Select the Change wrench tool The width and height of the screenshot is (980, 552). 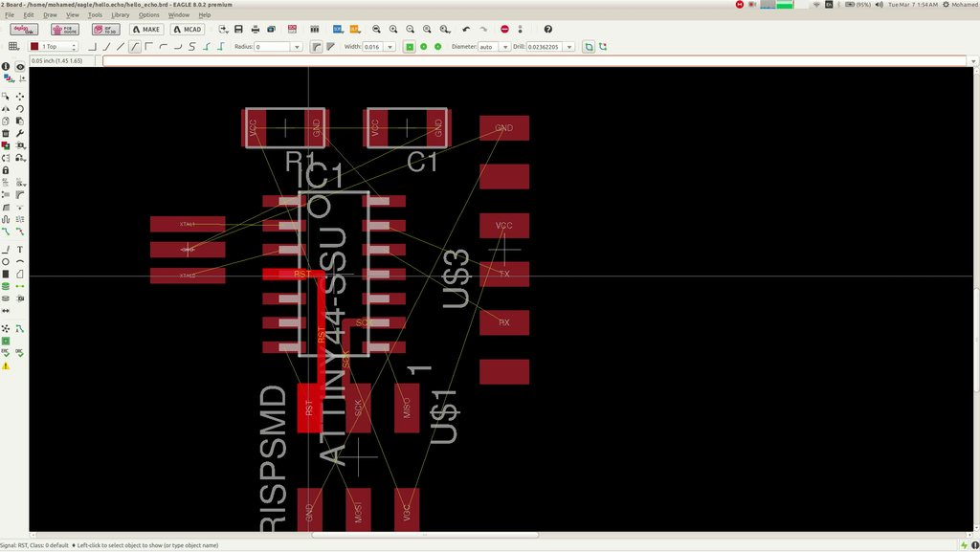(x=20, y=133)
